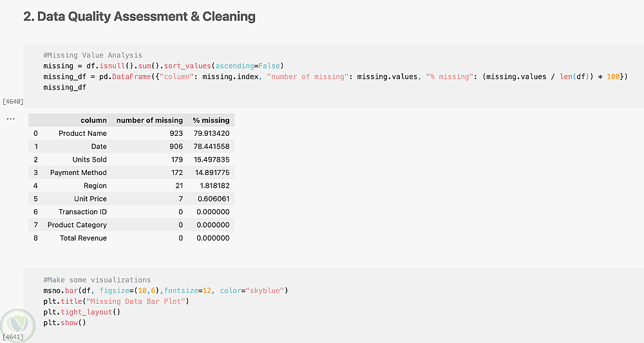The height and width of the screenshot is (343, 644).
Task: Click the plt.title 'Missing Data Bar Plot' line
Action: coord(116,301)
